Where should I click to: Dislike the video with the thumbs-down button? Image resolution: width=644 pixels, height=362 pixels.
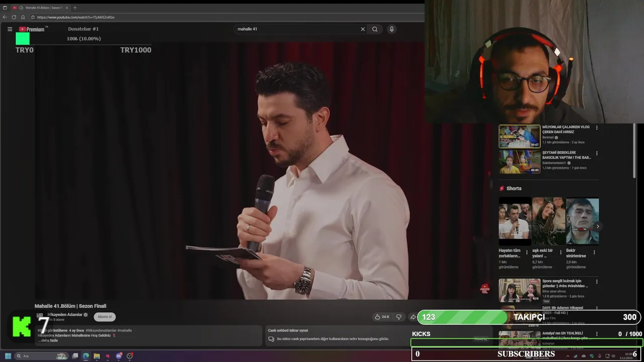point(399,317)
